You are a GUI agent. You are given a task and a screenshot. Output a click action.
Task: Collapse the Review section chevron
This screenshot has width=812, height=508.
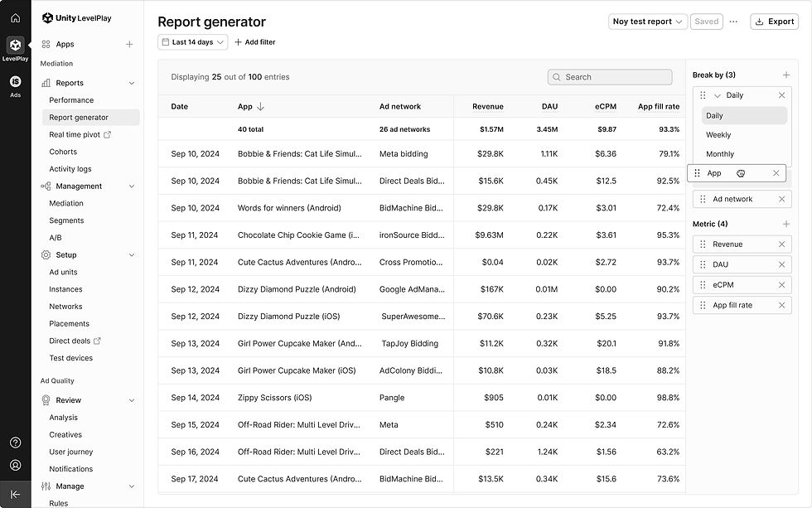coord(132,400)
